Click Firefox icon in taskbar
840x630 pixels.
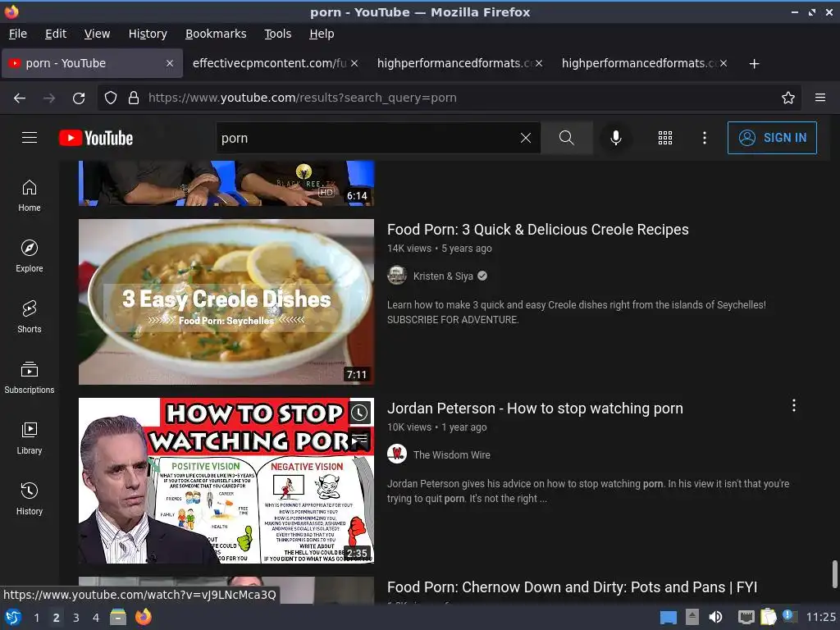click(x=143, y=617)
